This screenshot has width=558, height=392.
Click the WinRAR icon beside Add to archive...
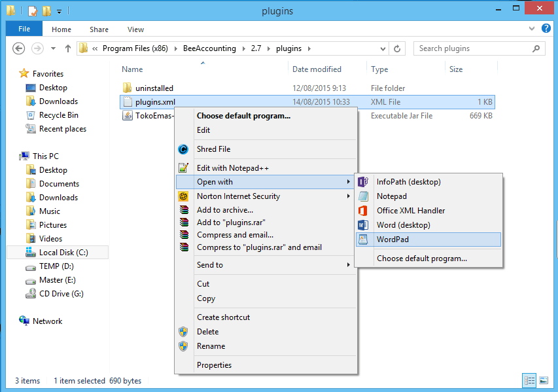point(184,210)
